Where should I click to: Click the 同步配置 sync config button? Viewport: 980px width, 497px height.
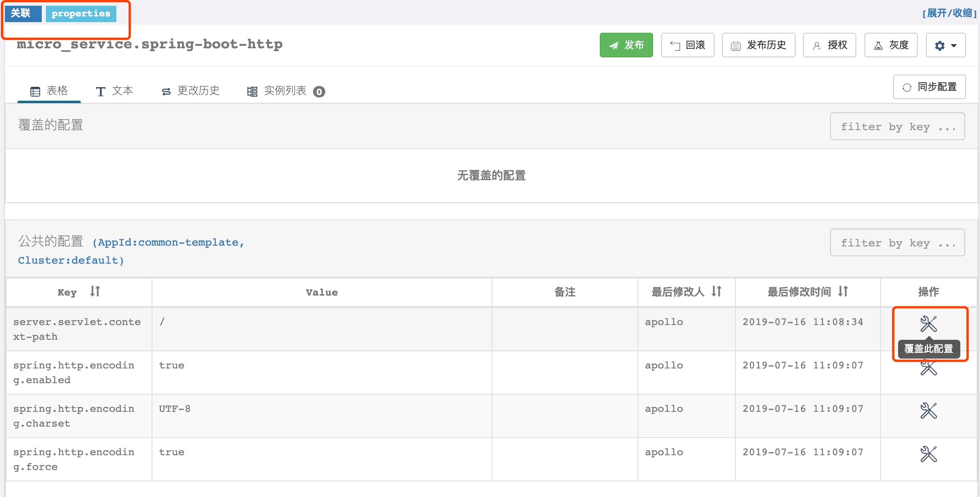pos(929,87)
